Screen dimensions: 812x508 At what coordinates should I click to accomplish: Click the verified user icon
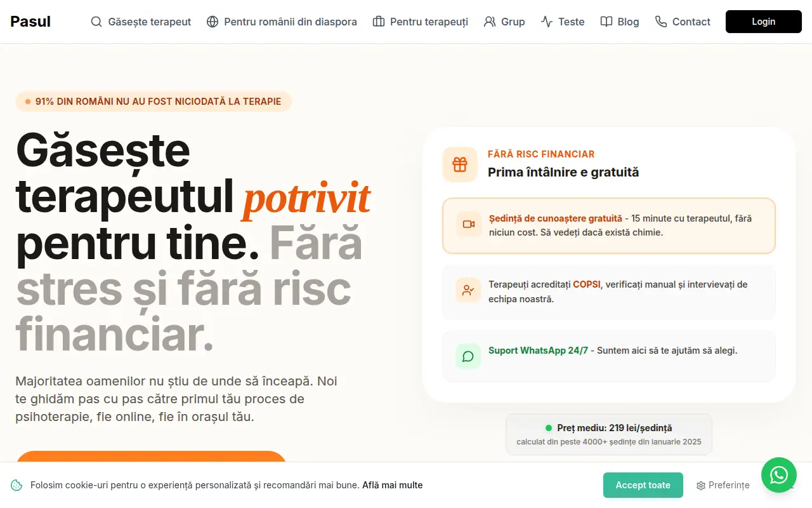point(469,290)
